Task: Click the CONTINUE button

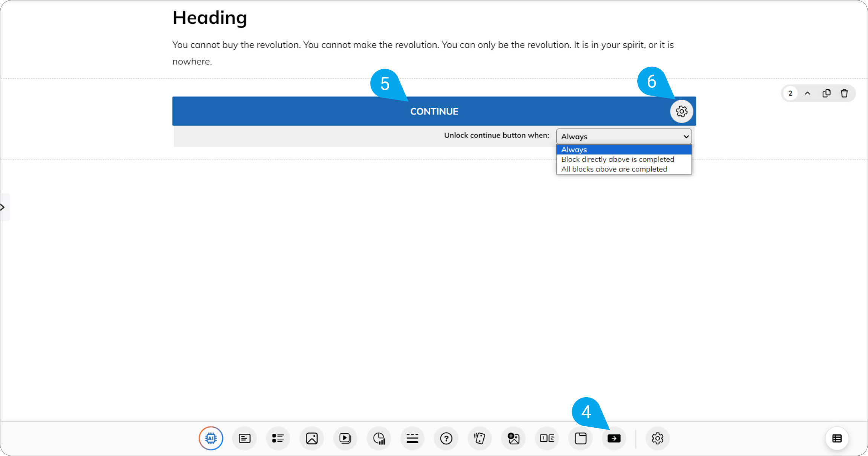Action: coord(434,111)
